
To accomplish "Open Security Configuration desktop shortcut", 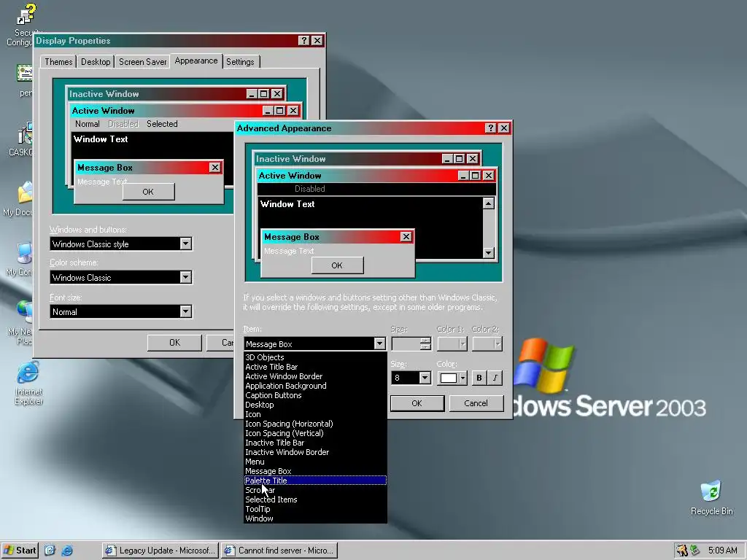I will (21, 24).
